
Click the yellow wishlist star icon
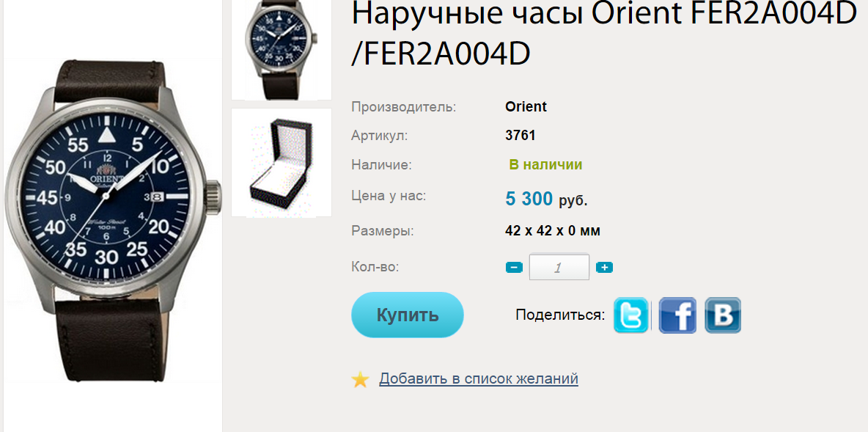361,379
